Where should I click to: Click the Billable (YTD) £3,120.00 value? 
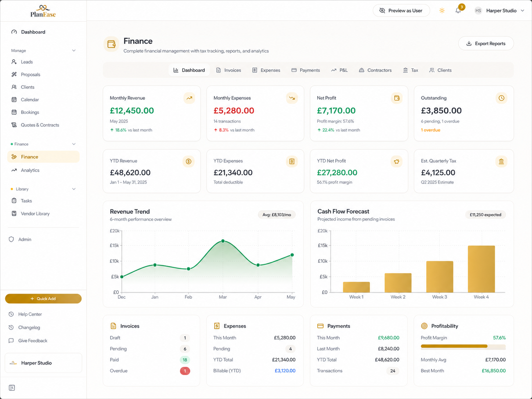(285, 371)
